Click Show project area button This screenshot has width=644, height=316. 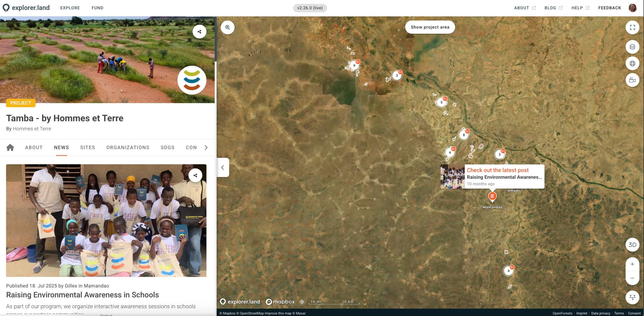pyautogui.click(x=430, y=27)
